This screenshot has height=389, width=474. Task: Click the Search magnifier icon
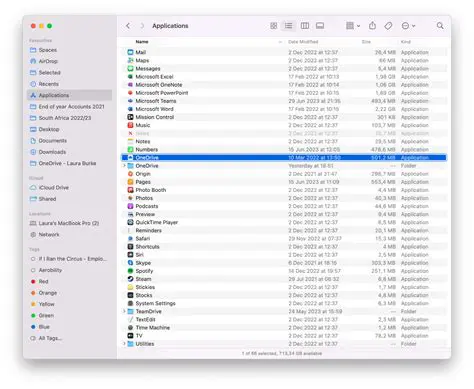tap(440, 26)
